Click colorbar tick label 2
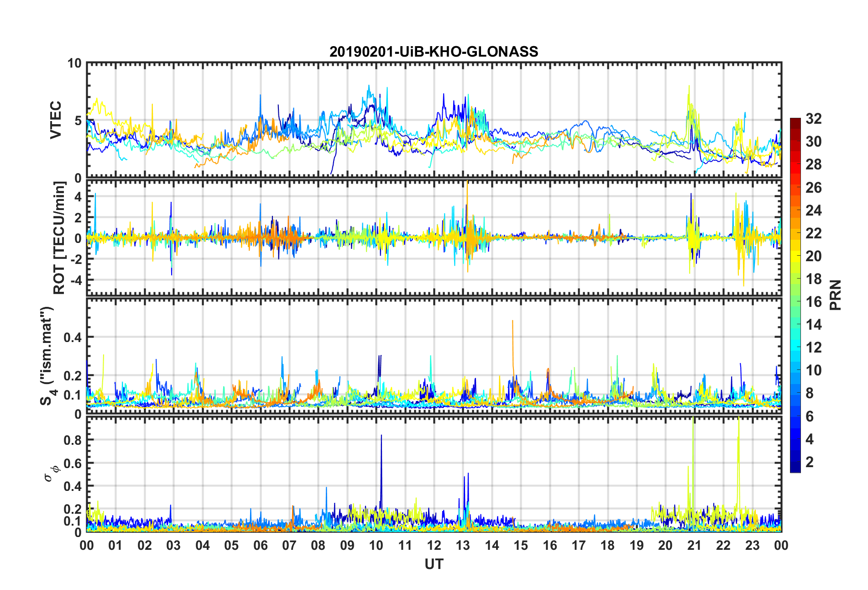Image resolution: width=868 pixels, height=590 pixels. click(x=810, y=462)
